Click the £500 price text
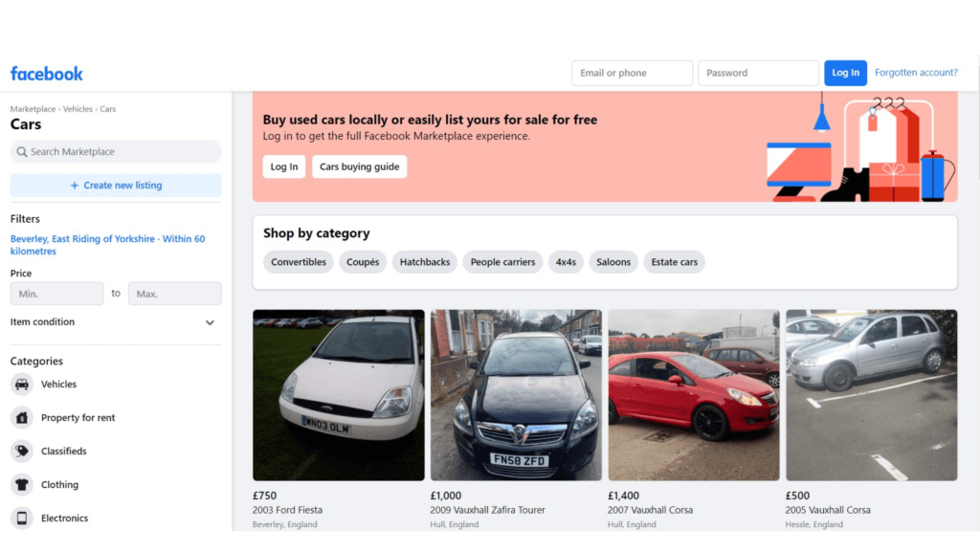980x551 pixels. tap(797, 496)
